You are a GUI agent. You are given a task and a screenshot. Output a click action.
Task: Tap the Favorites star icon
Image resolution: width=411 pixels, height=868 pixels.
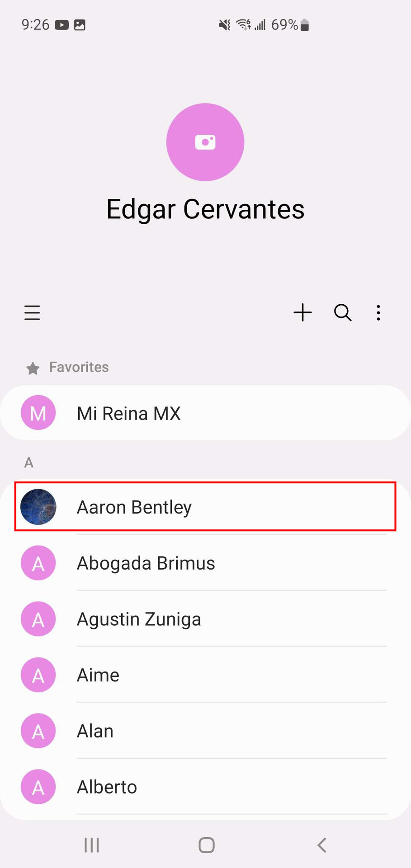coord(33,368)
